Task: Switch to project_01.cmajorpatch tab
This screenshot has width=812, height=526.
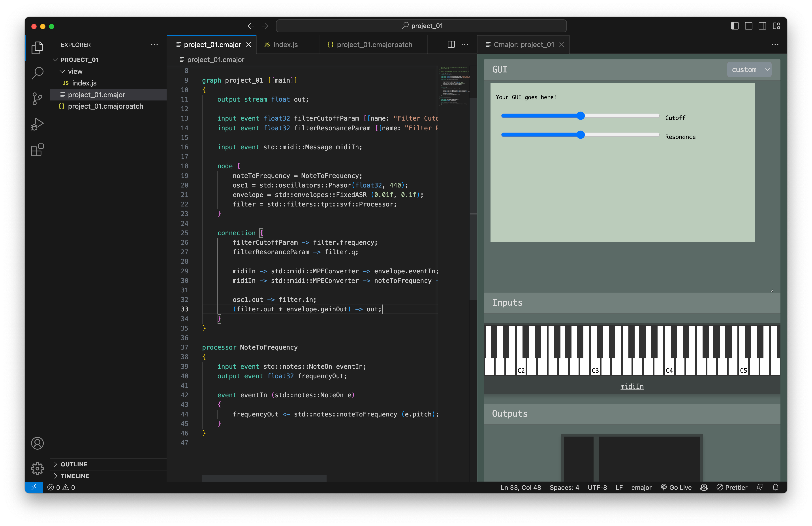Action: [x=374, y=45]
